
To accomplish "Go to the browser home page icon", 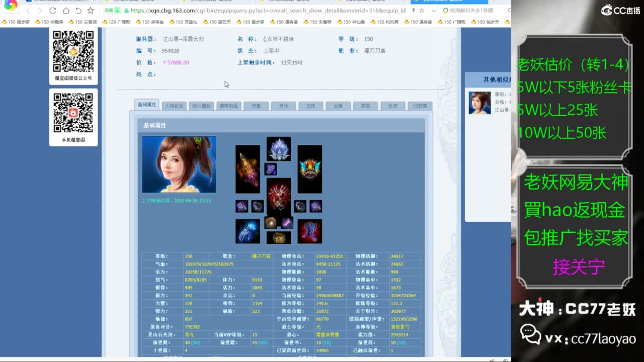I will click(x=66, y=11).
